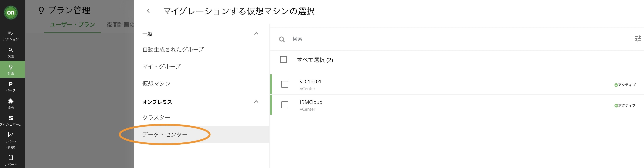Open アクション in the sidebar
This screenshot has width=644, height=168.
(11, 36)
